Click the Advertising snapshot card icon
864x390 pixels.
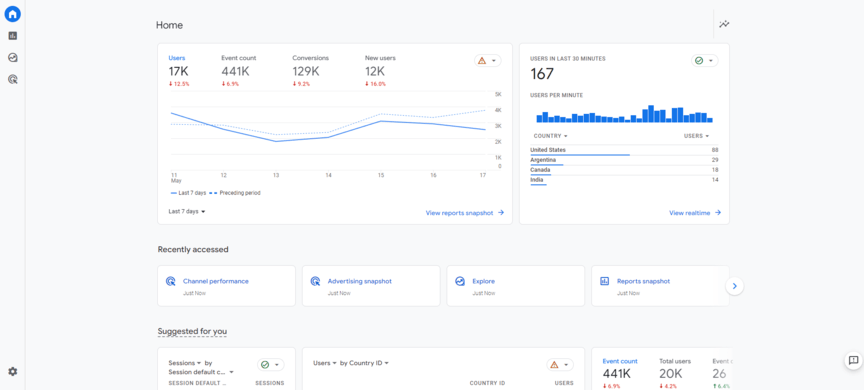(315, 281)
